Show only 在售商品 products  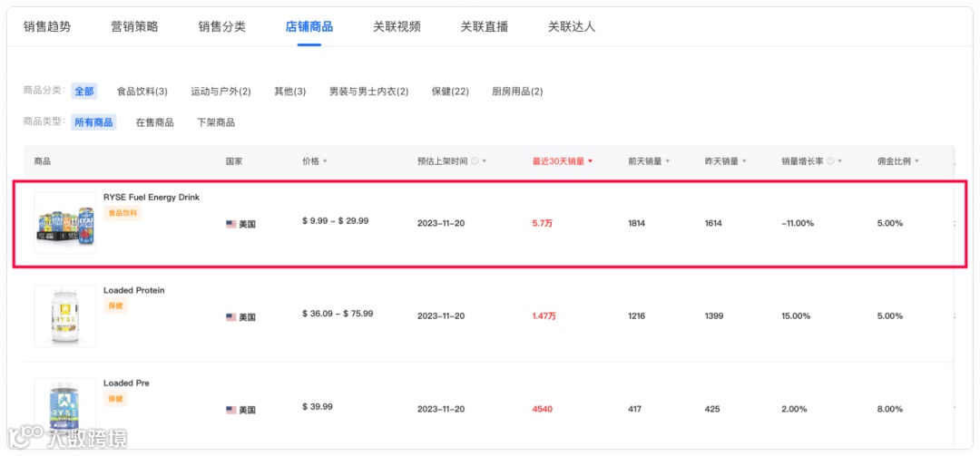tap(154, 122)
